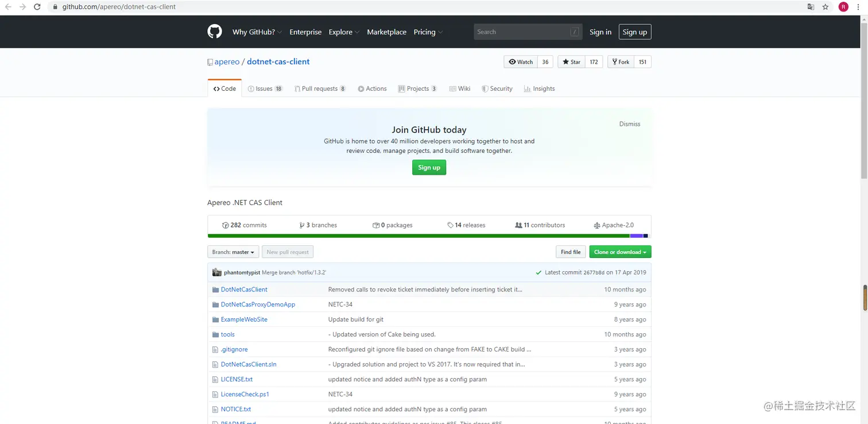View the 282 commits link

click(245, 225)
